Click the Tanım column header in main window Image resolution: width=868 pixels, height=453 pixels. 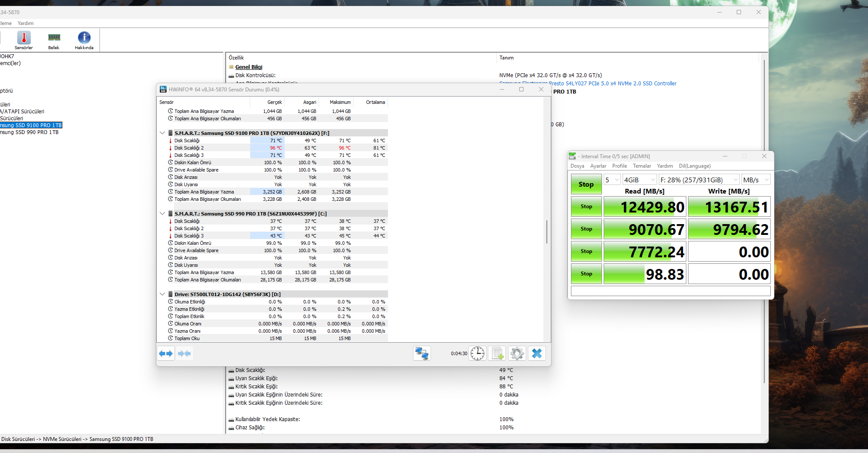point(629,58)
